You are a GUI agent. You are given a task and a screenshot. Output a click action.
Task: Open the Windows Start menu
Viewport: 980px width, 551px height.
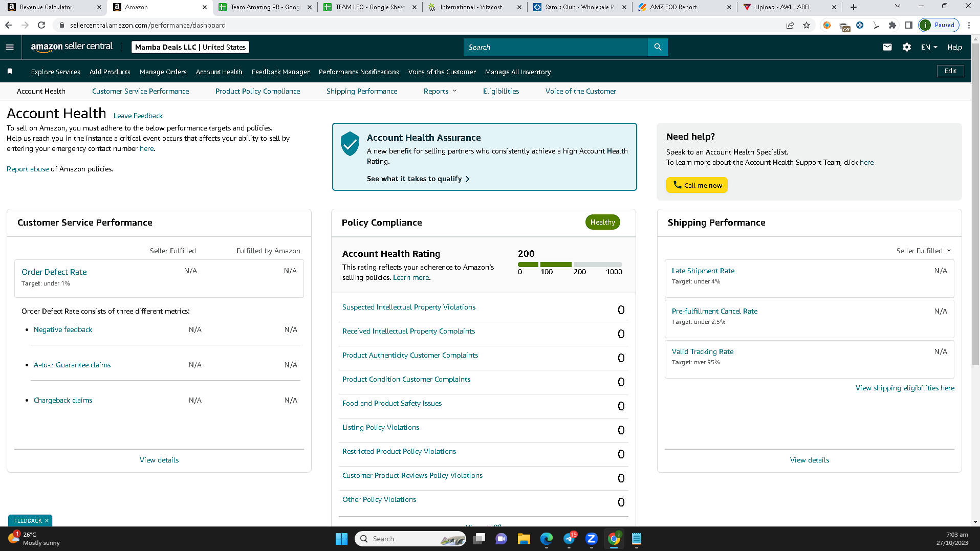pyautogui.click(x=341, y=539)
